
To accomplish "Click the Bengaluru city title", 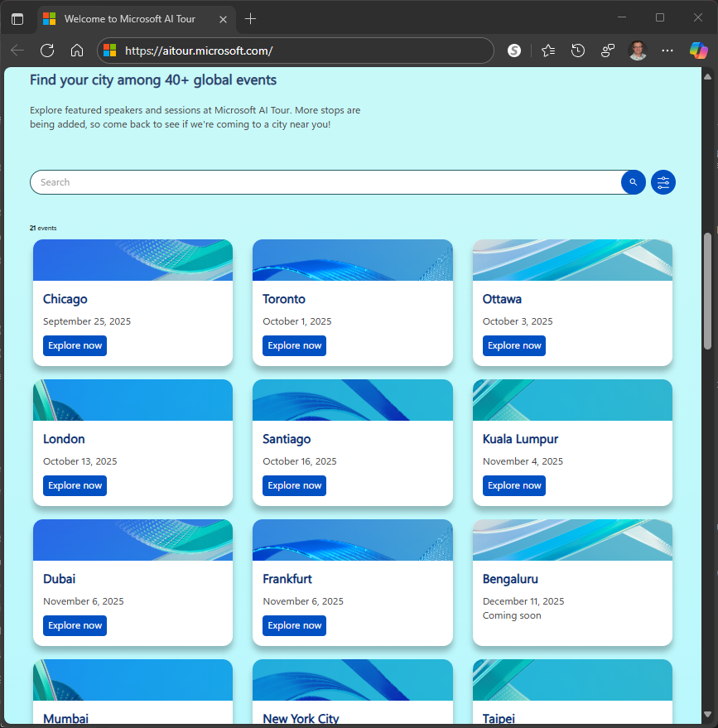I will click(x=510, y=579).
